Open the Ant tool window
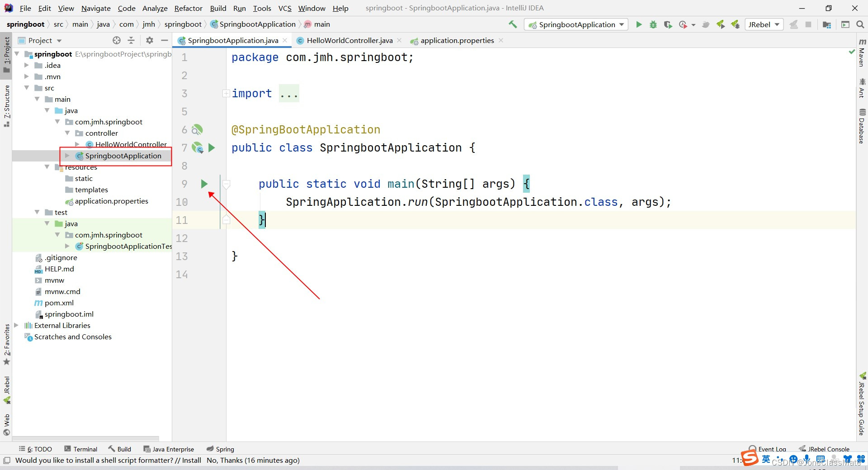The image size is (868, 470). point(862,88)
